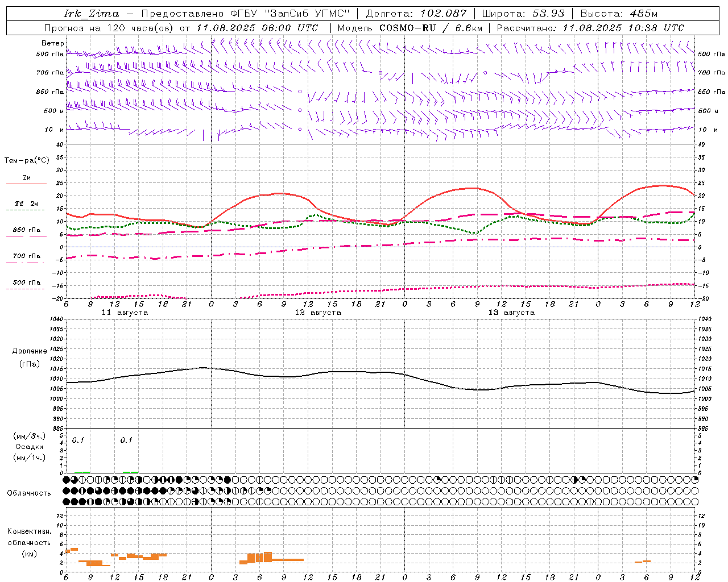
Task: Click the longitude value 102.087
Action: [444, 14]
